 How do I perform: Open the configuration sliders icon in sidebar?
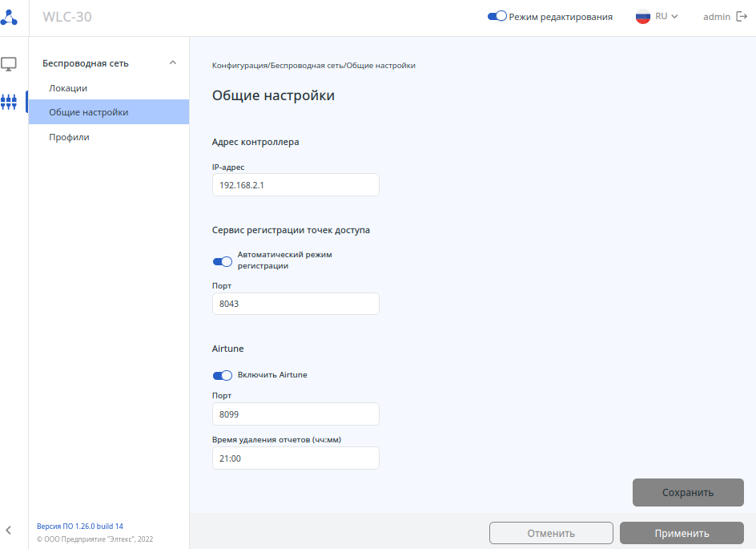(9, 102)
